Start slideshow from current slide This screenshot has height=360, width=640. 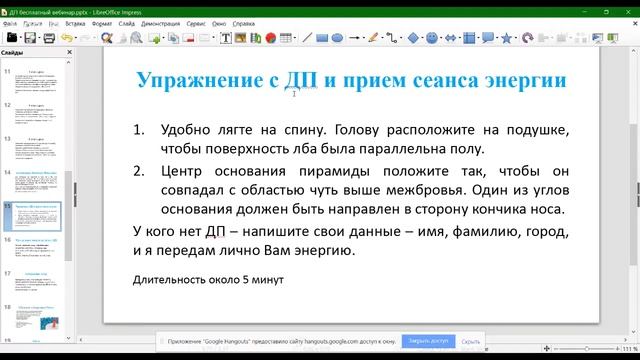tap(613, 38)
